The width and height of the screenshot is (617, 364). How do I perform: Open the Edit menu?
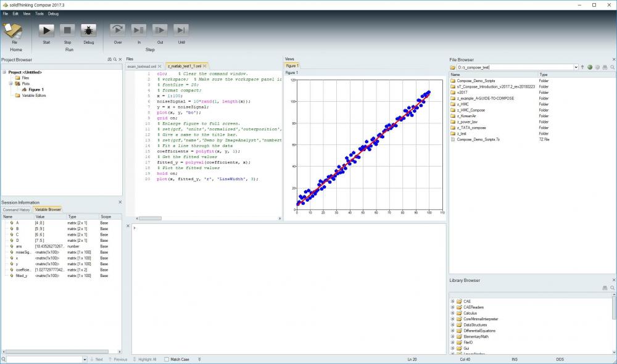point(15,14)
